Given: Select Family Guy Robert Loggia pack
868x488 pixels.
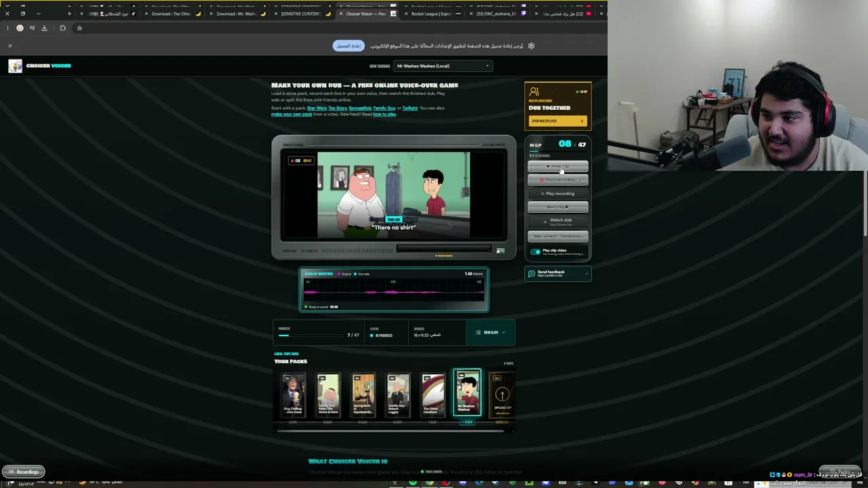Looking at the screenshot, I should pyautogui.click(x=398, y=394).
